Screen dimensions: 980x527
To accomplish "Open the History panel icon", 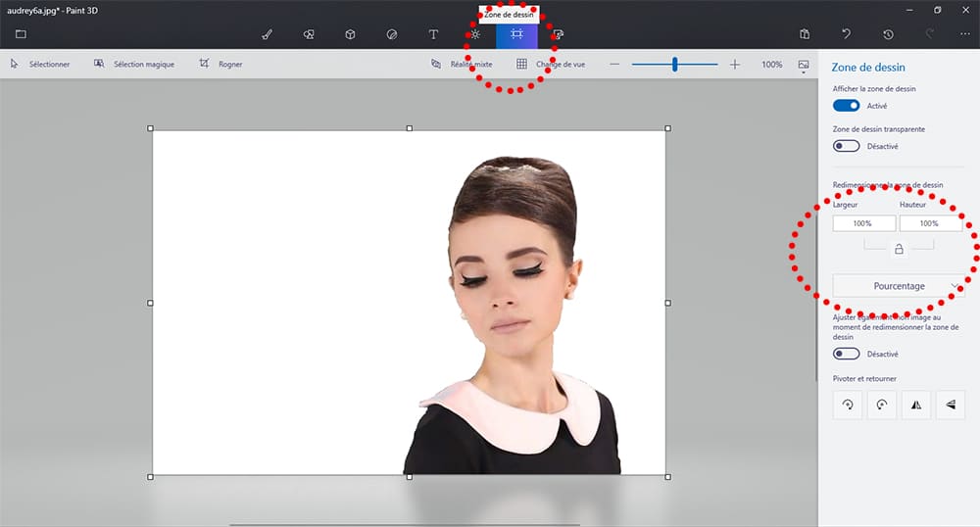I will coord(888,34).
